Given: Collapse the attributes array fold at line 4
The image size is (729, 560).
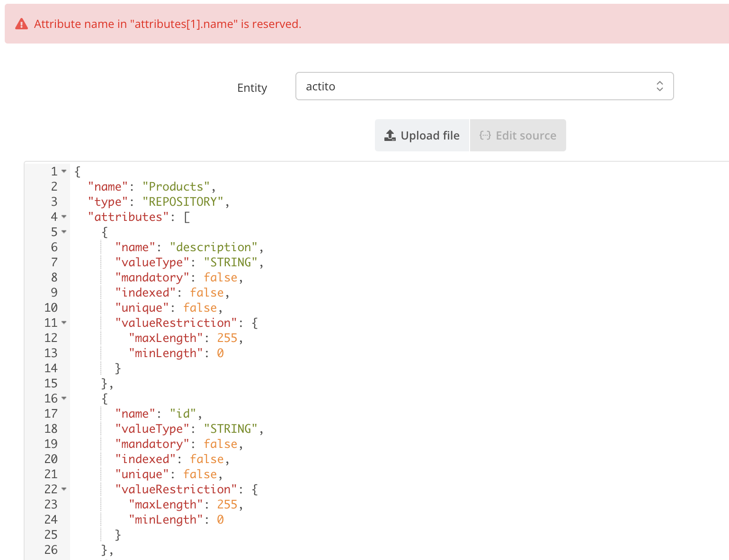Looking at the screenshot, I should point(64,217).
